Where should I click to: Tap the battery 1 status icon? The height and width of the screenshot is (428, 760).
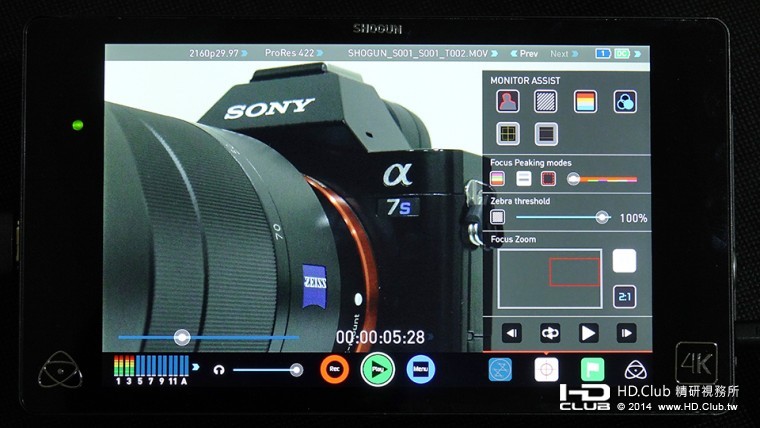603,53
